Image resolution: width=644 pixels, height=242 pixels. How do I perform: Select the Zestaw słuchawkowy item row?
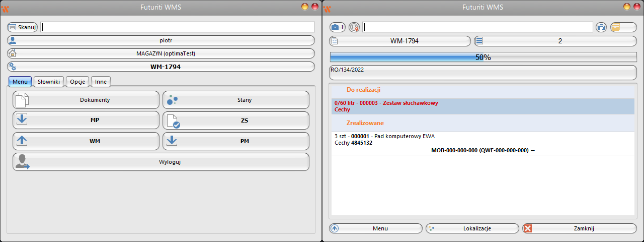(482, 106)
